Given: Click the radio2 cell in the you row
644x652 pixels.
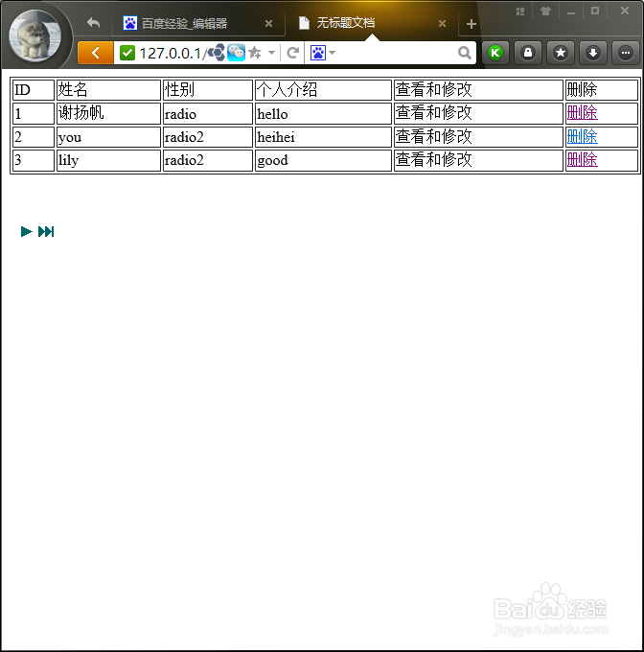Looking at the screenshot, I should [x=208, y=137].
